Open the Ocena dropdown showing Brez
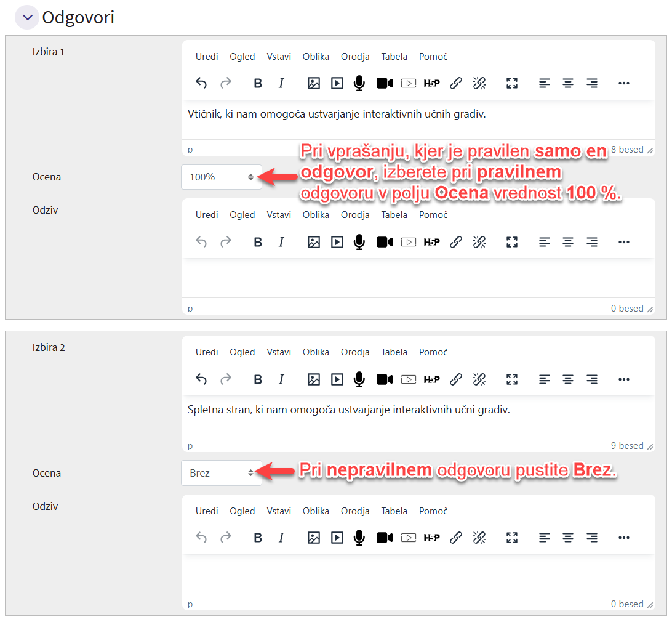This screenshot has height=622, width=672. 222,473
